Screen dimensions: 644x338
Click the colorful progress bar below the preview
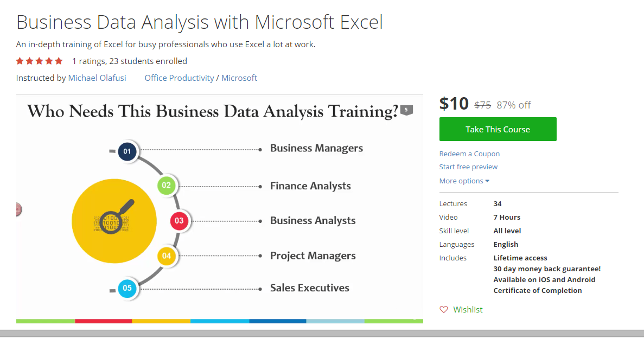220,321
